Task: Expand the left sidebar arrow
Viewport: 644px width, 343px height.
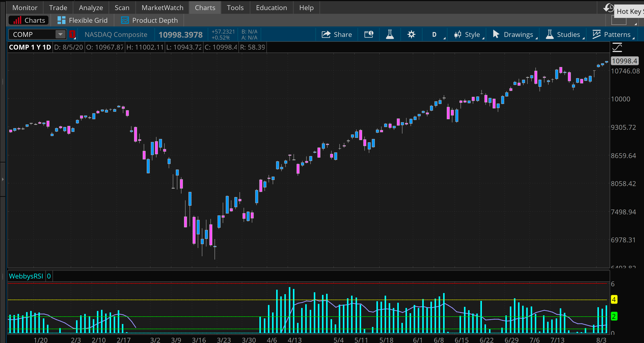Action: click(x=3, y=179)
